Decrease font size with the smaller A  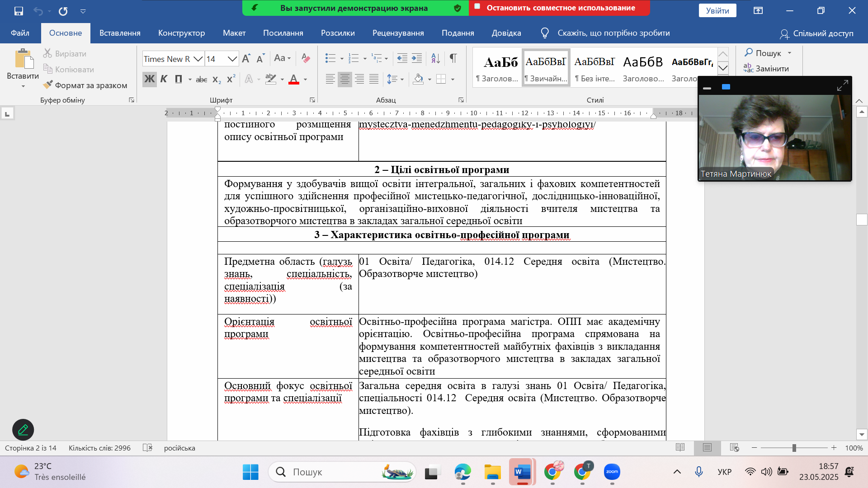tap(260, 58)
